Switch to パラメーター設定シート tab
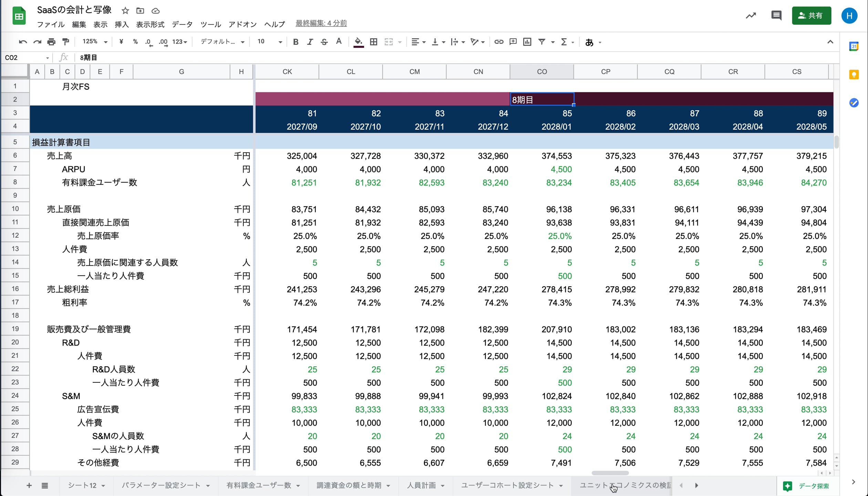868x496 pixels. tap(161, 485)
